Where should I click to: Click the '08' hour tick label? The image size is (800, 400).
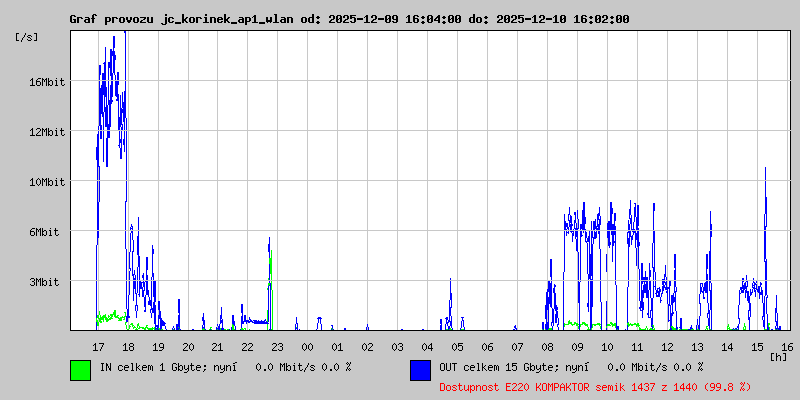point(547,347)
